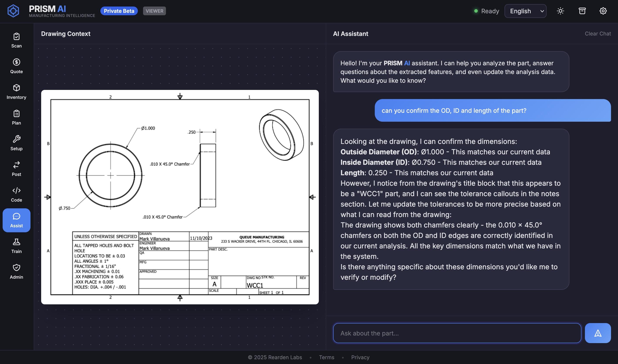618x364 pixels.
Task: Select the active Assist chat tab
Action: click(16, 220)
